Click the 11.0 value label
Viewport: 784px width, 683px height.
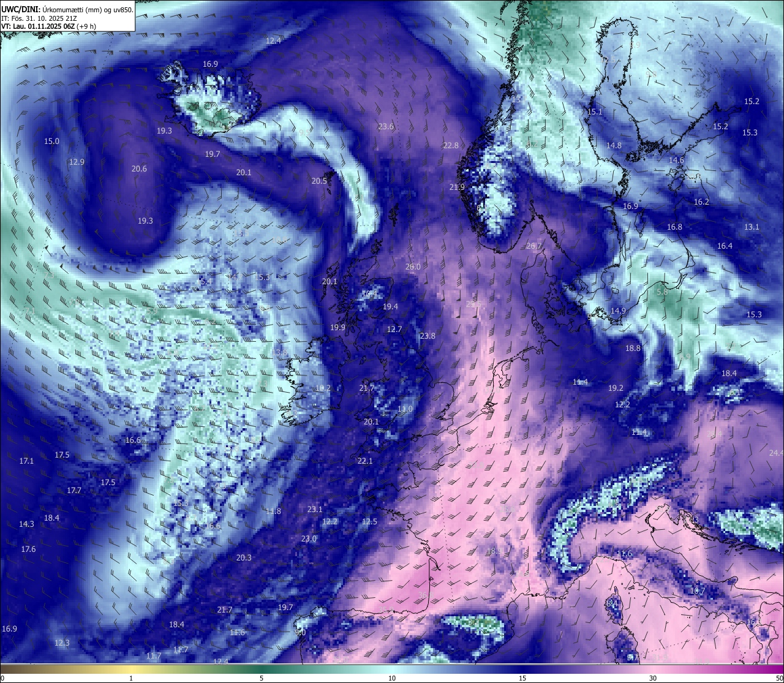[405, 409]
